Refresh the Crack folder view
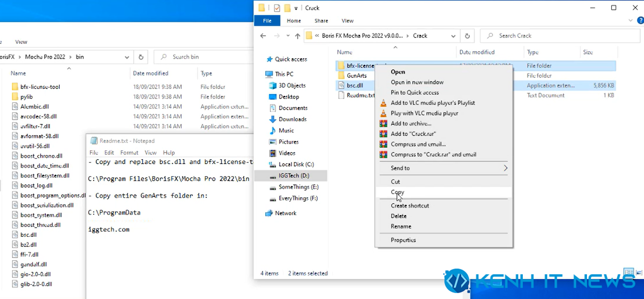The image size is (644, 299). tap(467, 36)
